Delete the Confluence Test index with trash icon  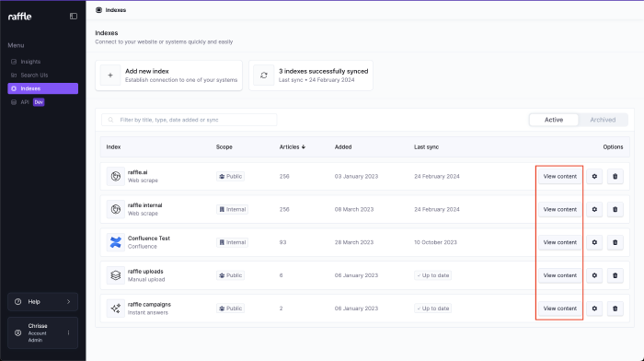point(615,242)
